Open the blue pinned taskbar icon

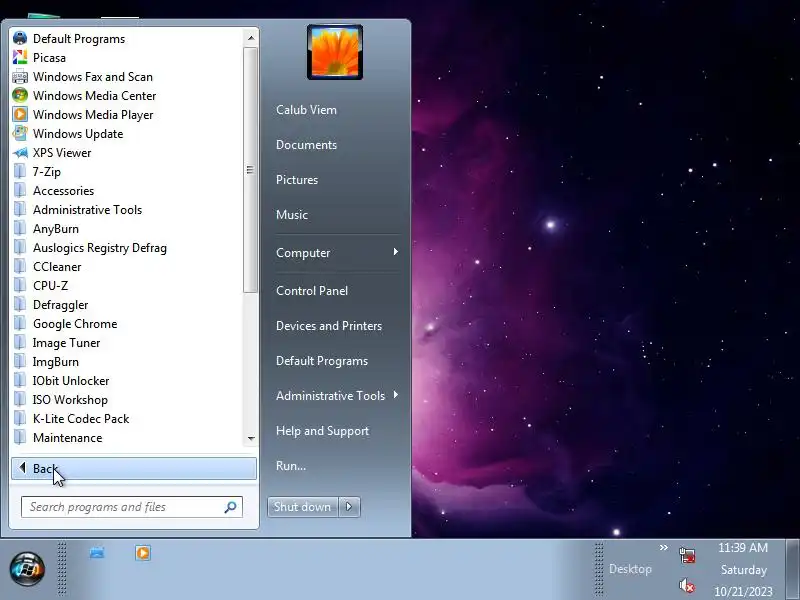pos(97,553)
